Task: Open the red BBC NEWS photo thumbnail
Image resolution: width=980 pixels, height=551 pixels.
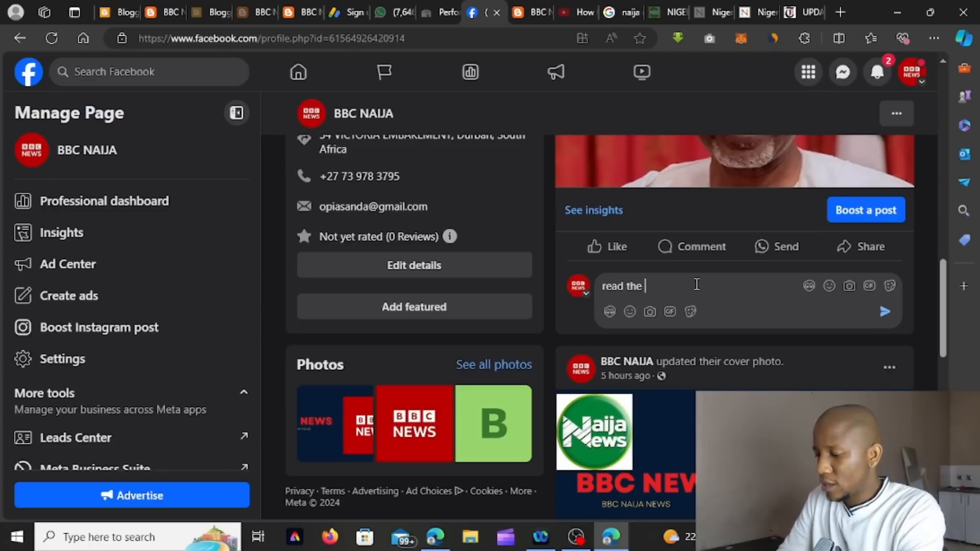Action: [x=414, y=423]
